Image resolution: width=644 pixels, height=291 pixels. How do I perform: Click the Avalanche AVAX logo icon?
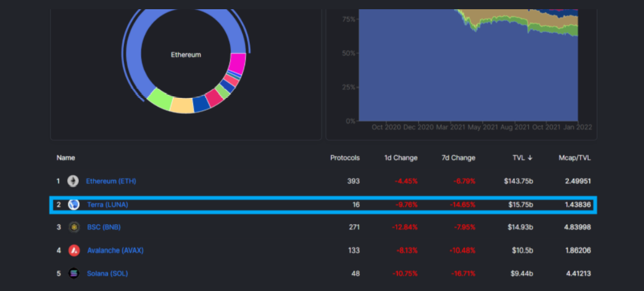pyautogui.click(x=74, y=251)
